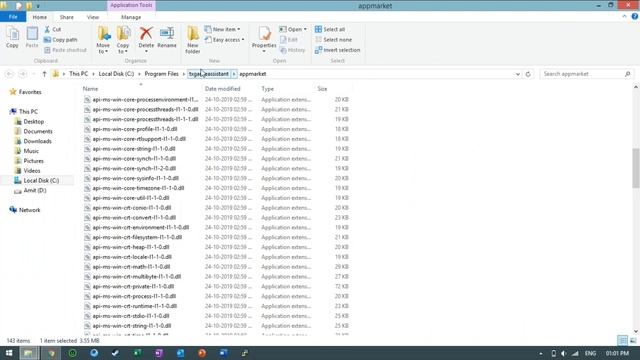Open Pictures in the navigation pane

pos(33,161)
